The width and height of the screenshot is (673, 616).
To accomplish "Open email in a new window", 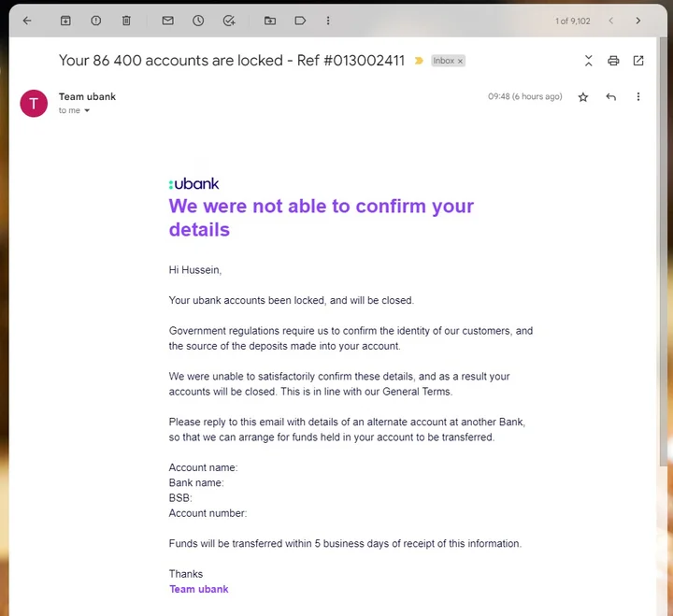I will click(x=638, y=61).
